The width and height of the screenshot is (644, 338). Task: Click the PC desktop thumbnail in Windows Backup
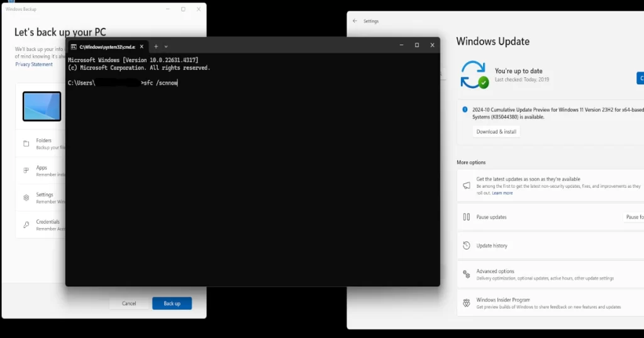pos(42,106)
